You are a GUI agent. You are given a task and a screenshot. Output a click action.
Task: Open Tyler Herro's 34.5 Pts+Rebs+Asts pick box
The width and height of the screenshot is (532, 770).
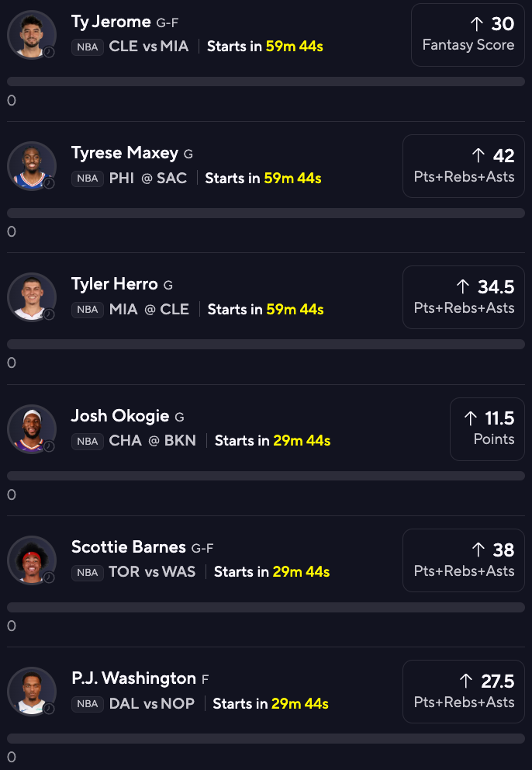click(x=464, y=297)
